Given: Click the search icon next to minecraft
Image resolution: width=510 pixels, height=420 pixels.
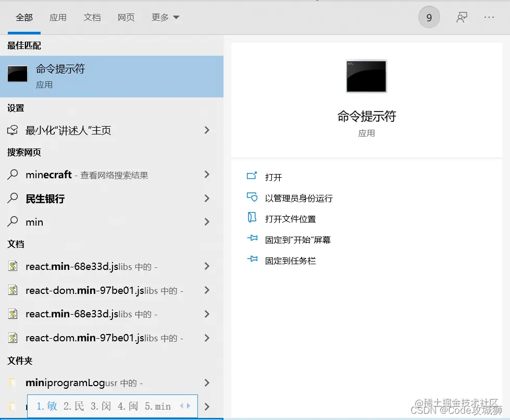Looking at the screenshot, I should coord(13,175).
